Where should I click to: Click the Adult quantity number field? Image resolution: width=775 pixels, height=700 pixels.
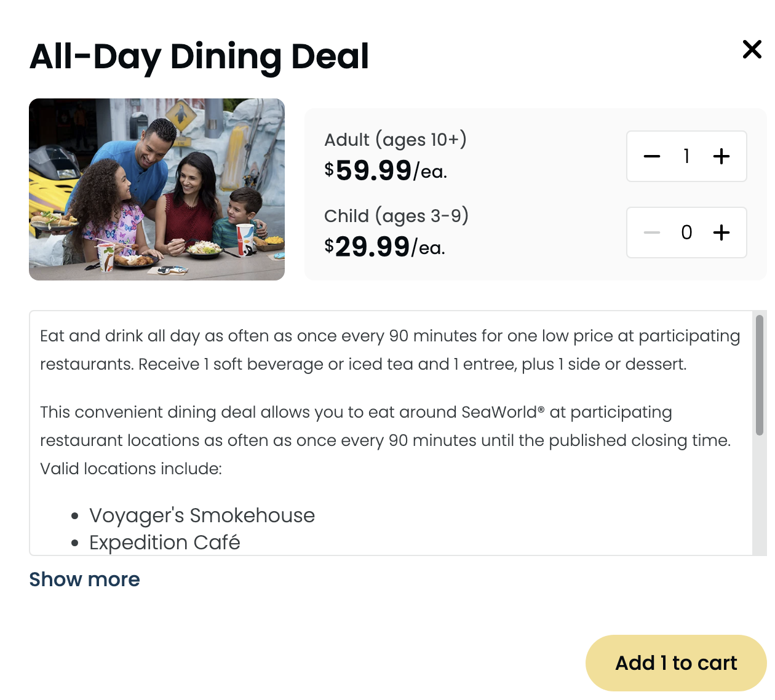(x=686, y=156)
